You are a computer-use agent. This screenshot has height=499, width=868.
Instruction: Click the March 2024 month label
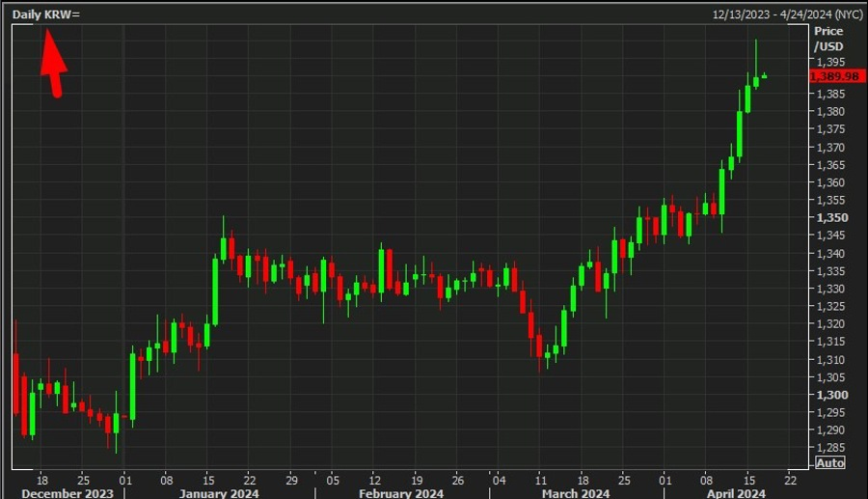point(576,493)
